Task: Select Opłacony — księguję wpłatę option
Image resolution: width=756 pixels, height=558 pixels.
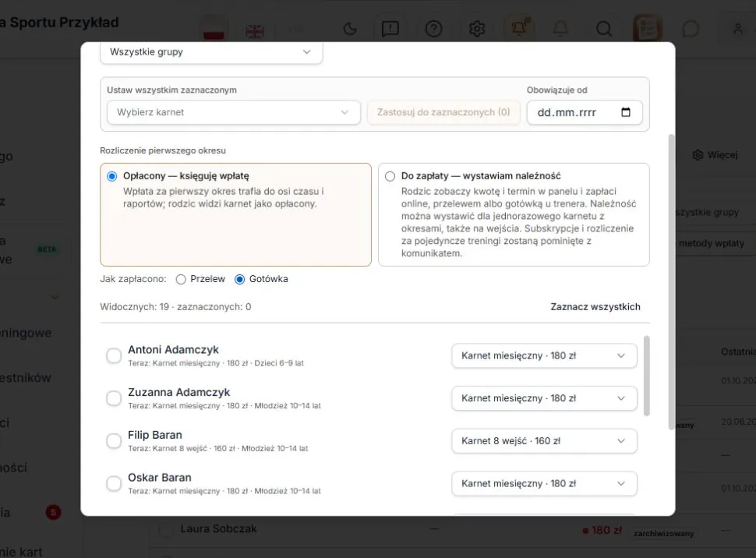Action: coord(236,214)
